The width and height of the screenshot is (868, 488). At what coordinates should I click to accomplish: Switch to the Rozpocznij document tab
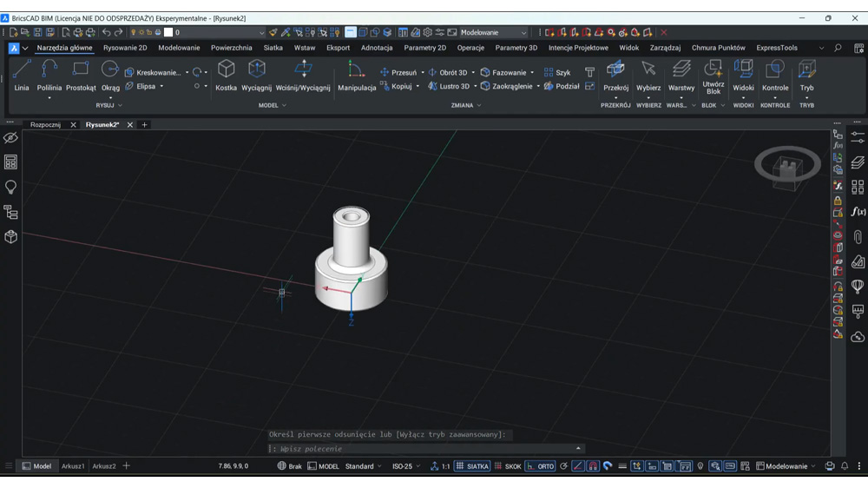45,125
